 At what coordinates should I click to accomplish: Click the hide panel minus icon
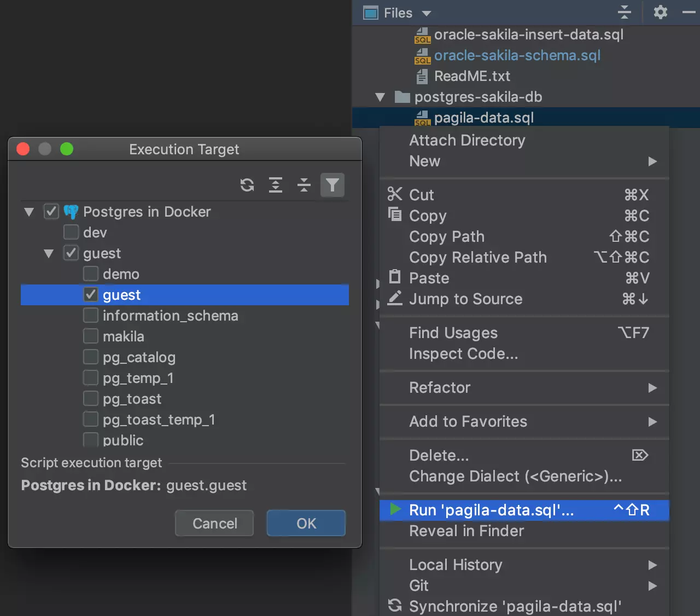click(x=689, y=12)
